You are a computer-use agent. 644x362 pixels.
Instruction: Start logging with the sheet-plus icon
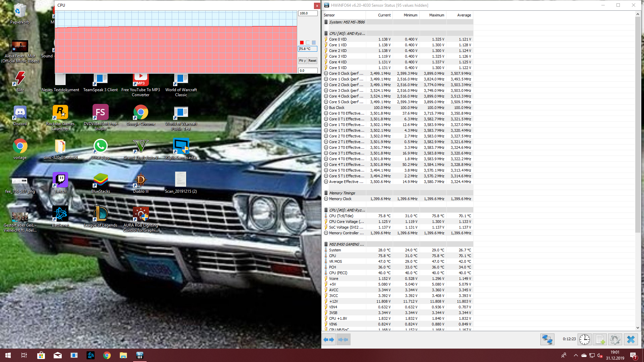(600, 340)
